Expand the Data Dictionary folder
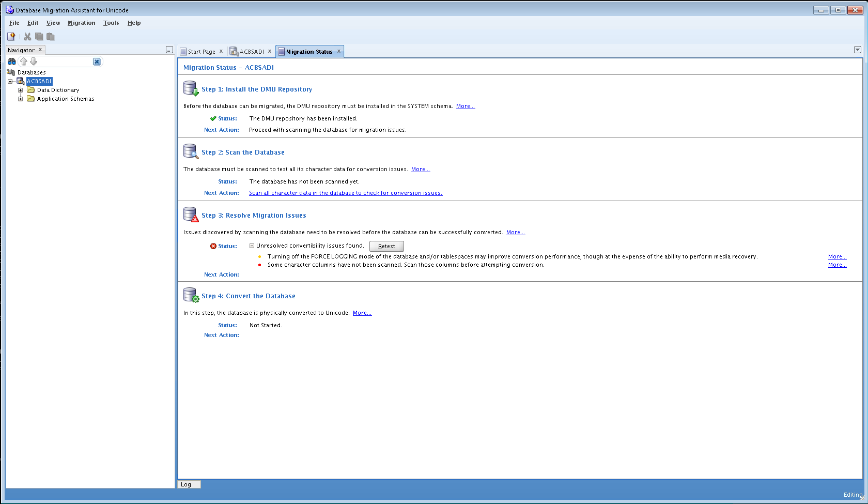Image resolution: width=868 pixels, height=504 pixels. coord(21,90)
